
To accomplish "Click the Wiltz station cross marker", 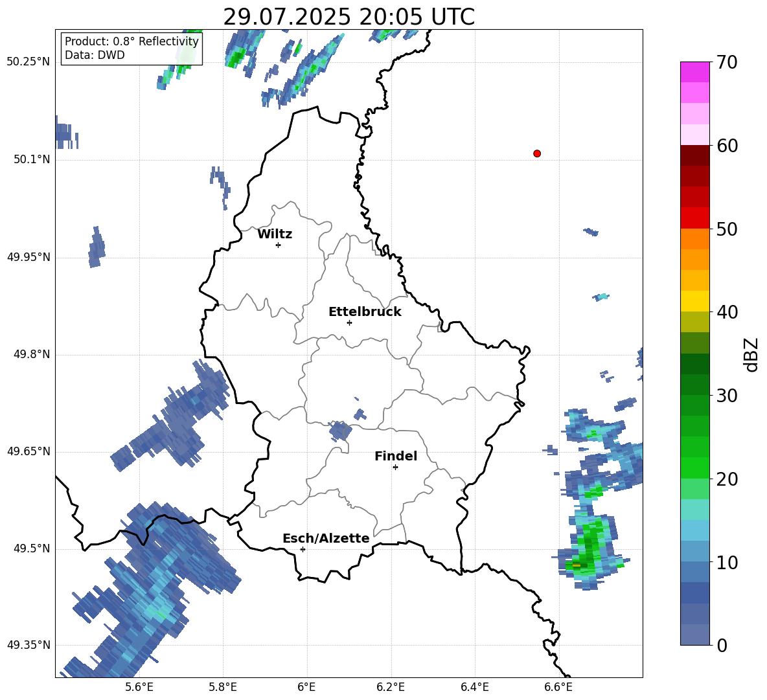I will [279, 245].
